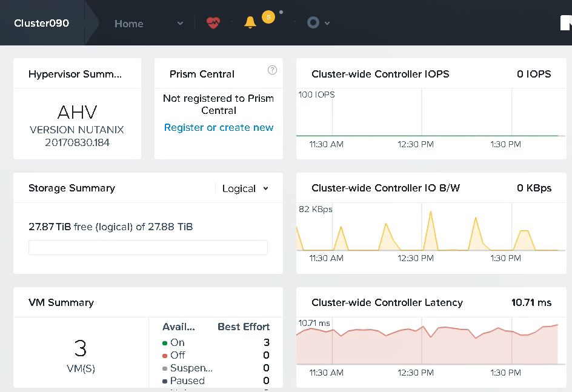
Task: Click the storage usage progress bar
Action: point(148,247)
